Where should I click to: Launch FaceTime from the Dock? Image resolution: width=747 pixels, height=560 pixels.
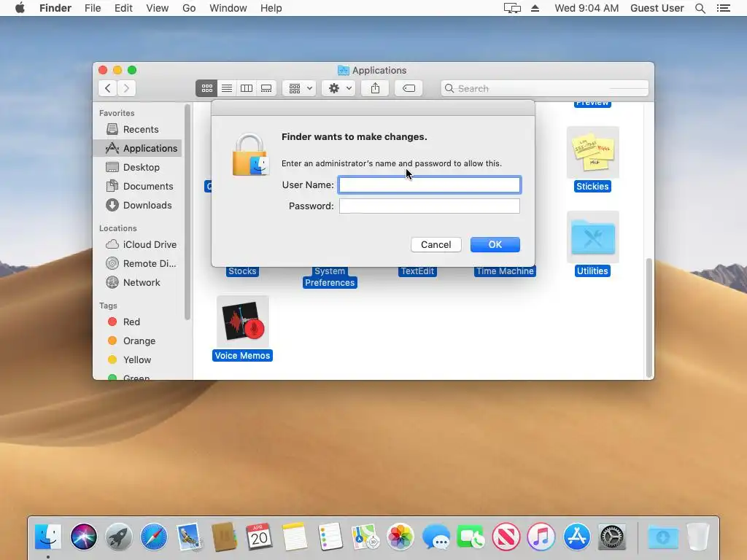pyautogui.click(x=471, y=537)
